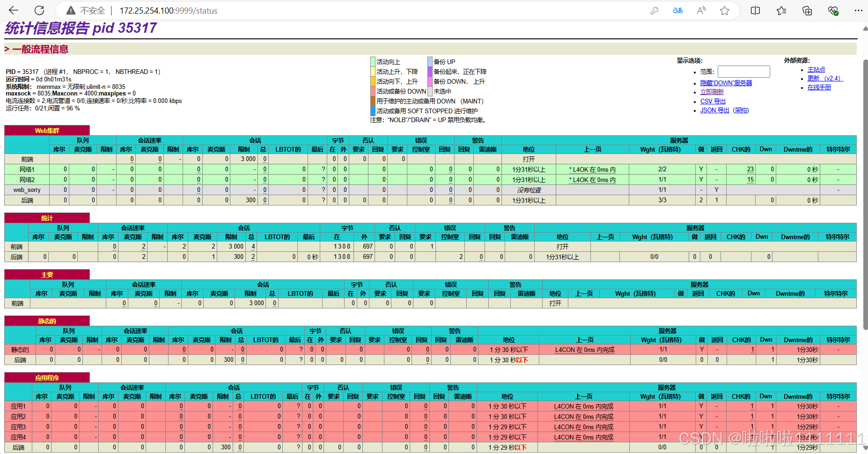This screenshot has height=454, width=868.
Task: Click the not-secure warning triangle icon
Action: (x=71, y=11)
